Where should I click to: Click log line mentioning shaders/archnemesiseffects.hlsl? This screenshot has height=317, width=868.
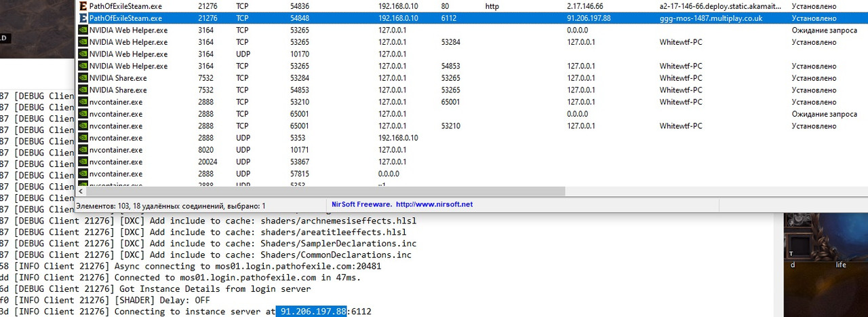[x=208, y=221]
